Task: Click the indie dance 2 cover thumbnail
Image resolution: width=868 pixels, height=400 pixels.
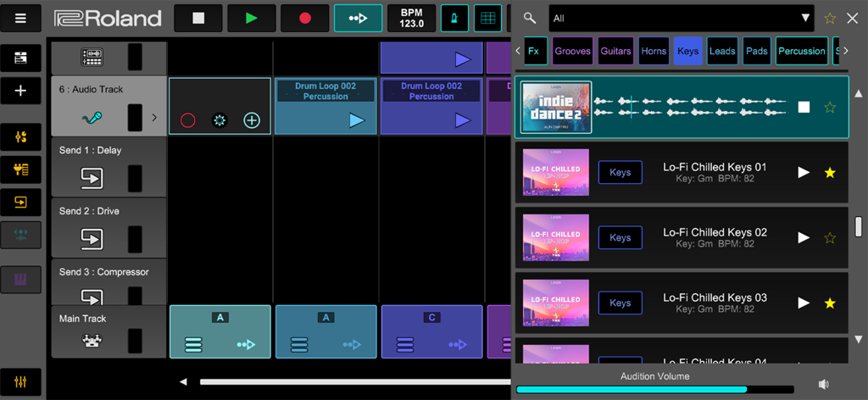Action: 556,108
